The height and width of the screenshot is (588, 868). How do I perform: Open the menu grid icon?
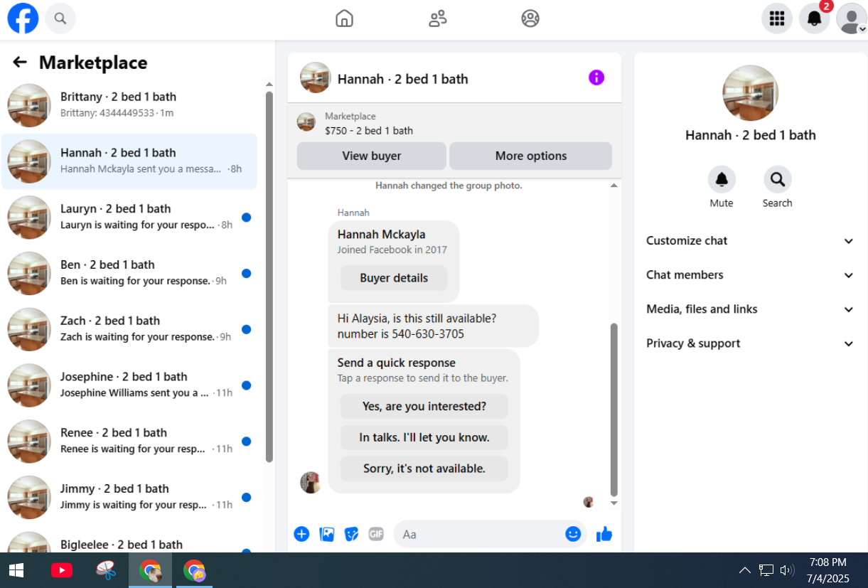point(777,18)
